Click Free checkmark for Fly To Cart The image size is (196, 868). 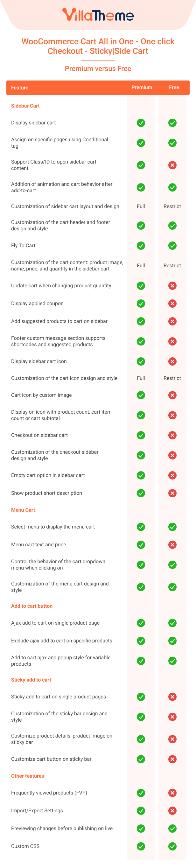tap(172, 246)
